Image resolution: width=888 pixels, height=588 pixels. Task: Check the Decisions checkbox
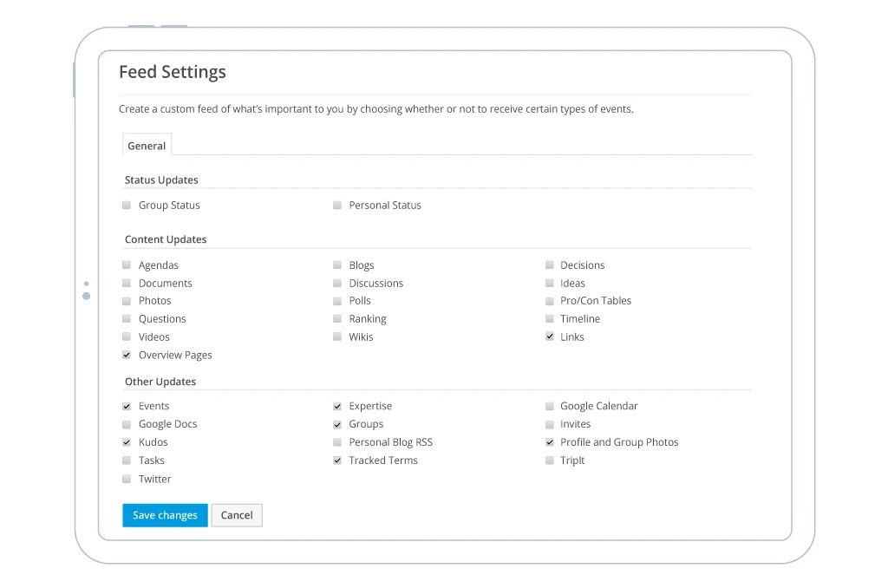click(x=550, y=265)
